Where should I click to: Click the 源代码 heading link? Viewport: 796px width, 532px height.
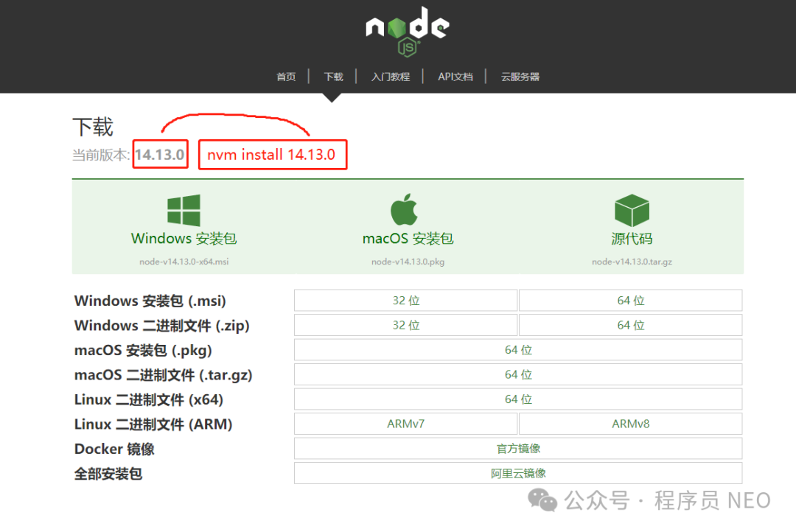click(x=632, y=238)
